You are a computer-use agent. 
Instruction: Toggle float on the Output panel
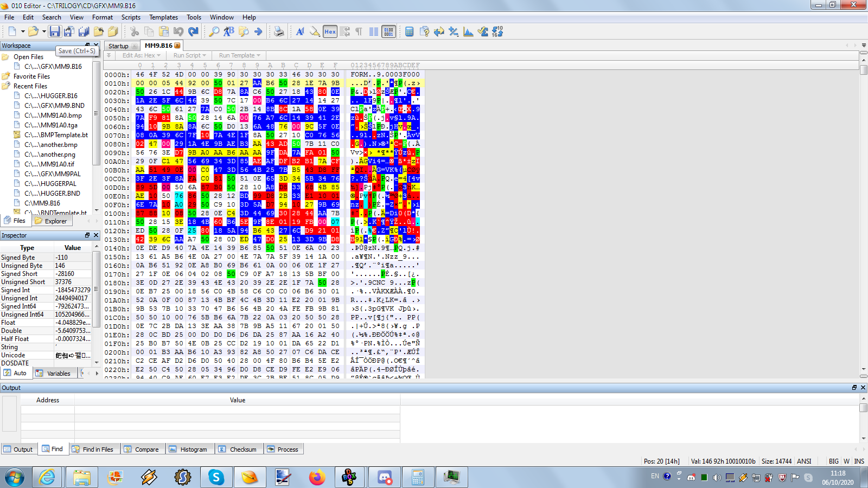point(854,388)
